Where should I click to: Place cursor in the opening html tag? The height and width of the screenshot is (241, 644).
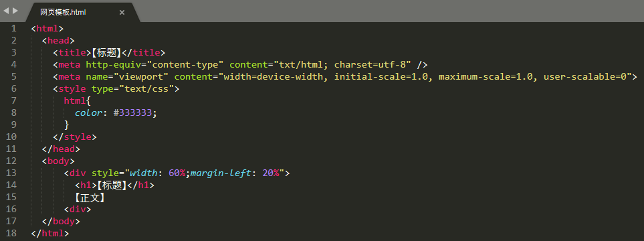tap(47, 29)
